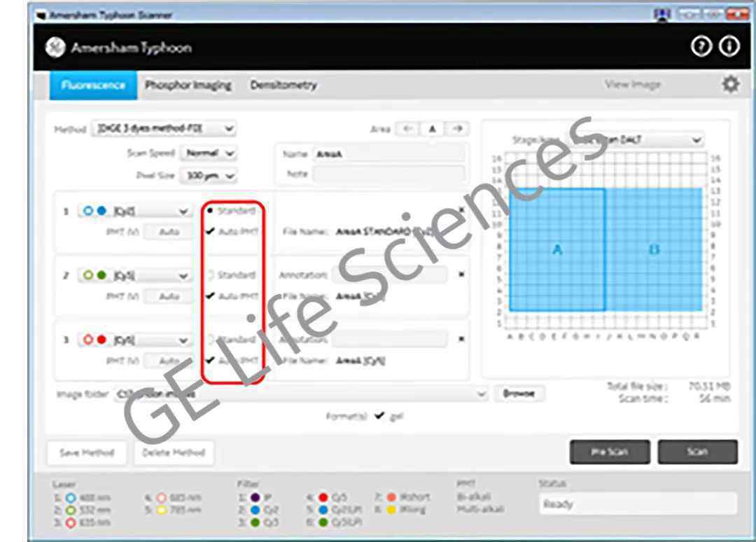Open the settings gear icon
The width and height of the screenshot is (756, 542).
[730, 85]
